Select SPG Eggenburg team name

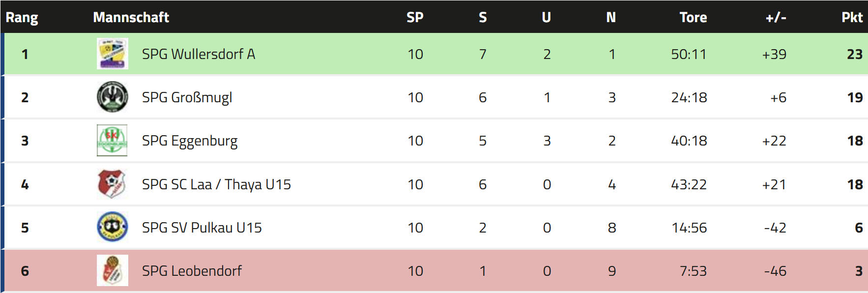tap(189, 141)
